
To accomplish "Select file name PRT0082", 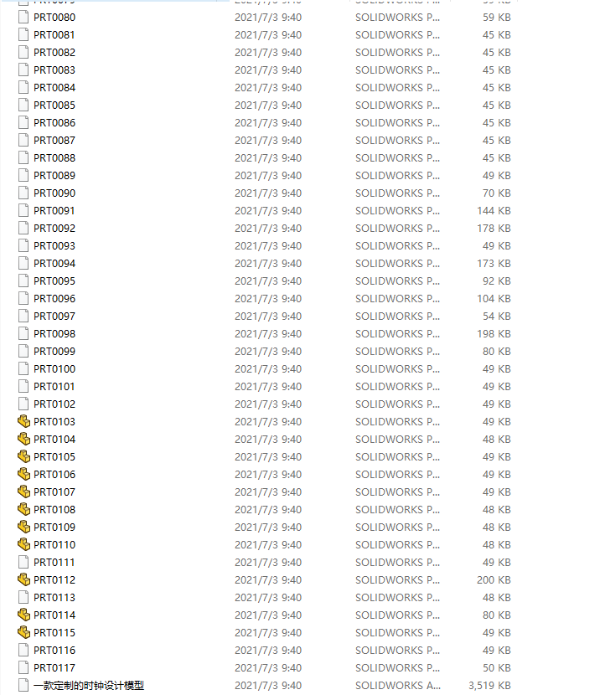I will 54,52.
